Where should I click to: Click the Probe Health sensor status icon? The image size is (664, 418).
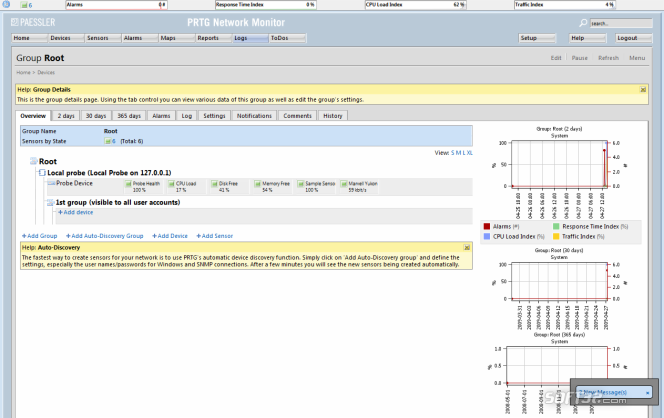(128, 184)
